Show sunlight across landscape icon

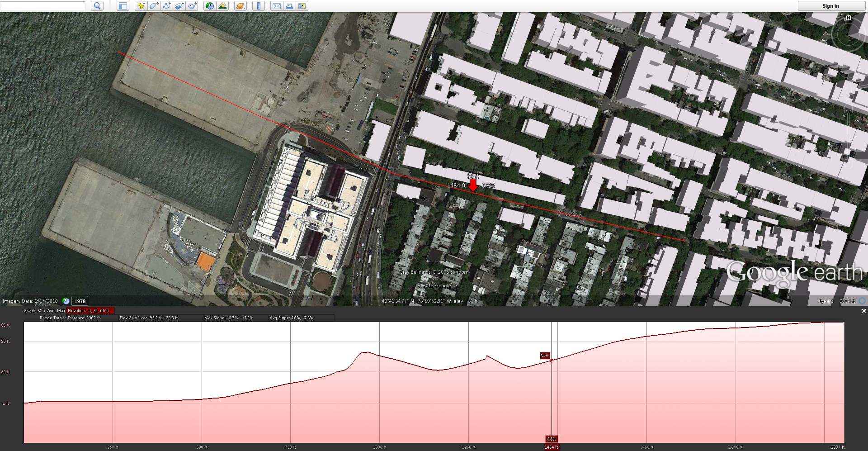pos(222,6)
